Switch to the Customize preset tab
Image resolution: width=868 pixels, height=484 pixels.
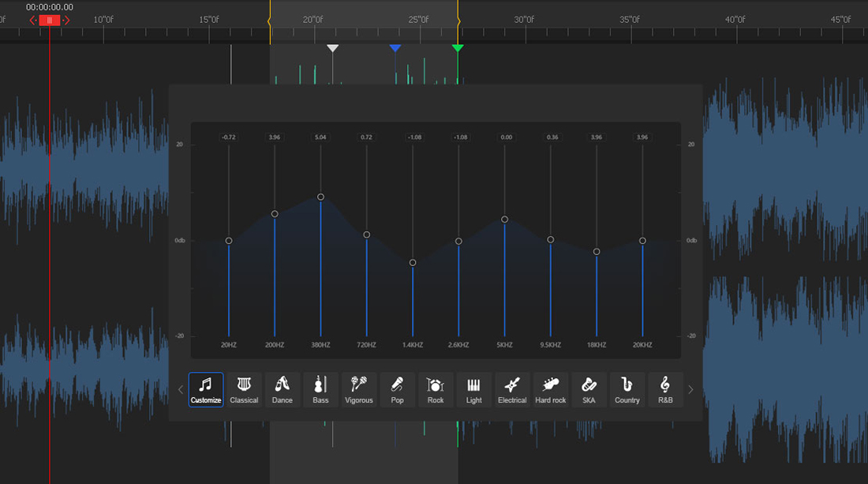(x=205, y=388)
